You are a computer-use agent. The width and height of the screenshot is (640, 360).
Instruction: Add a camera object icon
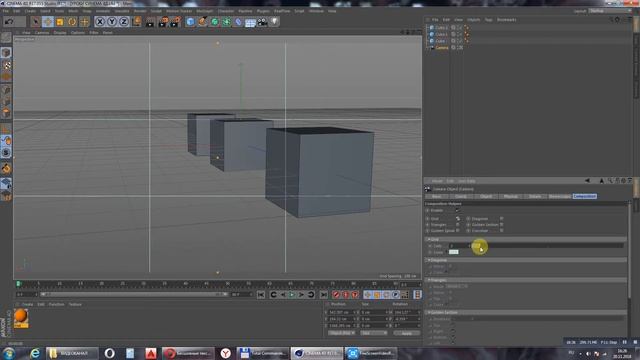(x=262, y=22)
